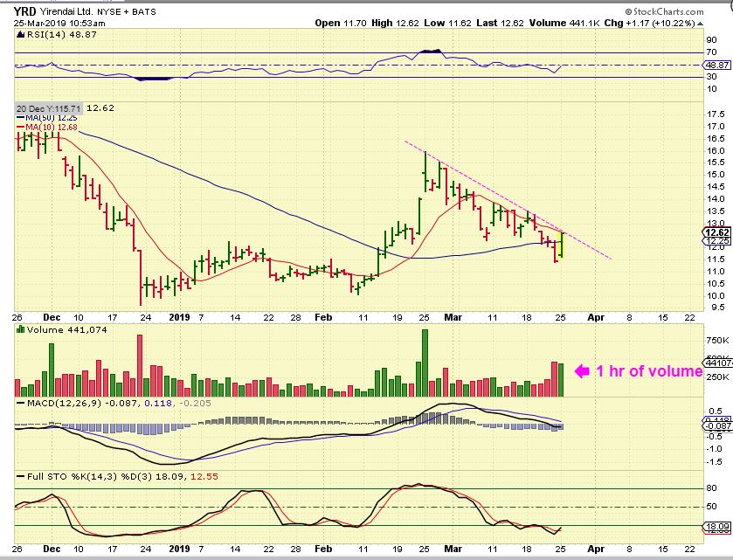Viewport: 733px width, 560px height.
Task: Click the Volume 441.1K value in header
Action: 564,23
